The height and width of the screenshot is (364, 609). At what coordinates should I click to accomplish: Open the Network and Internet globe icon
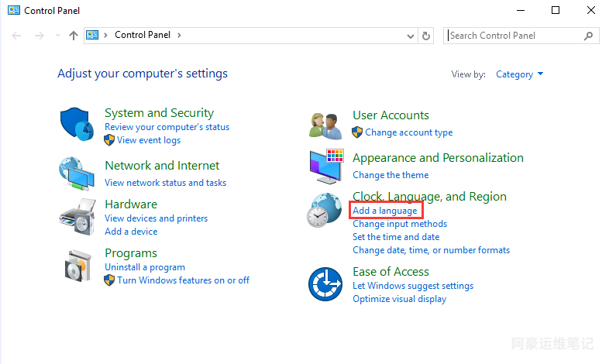pyautogui.click(x=77, y=173)
